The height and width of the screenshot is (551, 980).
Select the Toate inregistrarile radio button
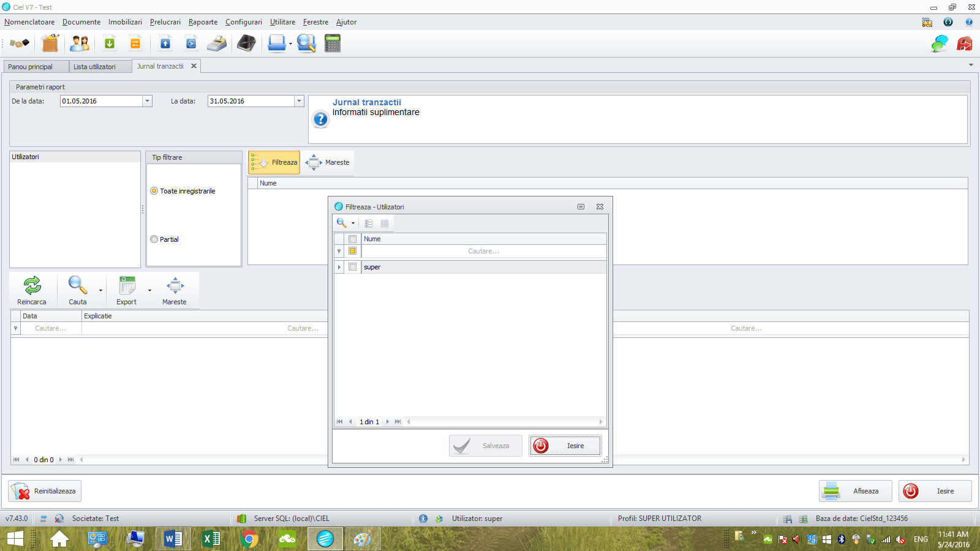point(154,191)
